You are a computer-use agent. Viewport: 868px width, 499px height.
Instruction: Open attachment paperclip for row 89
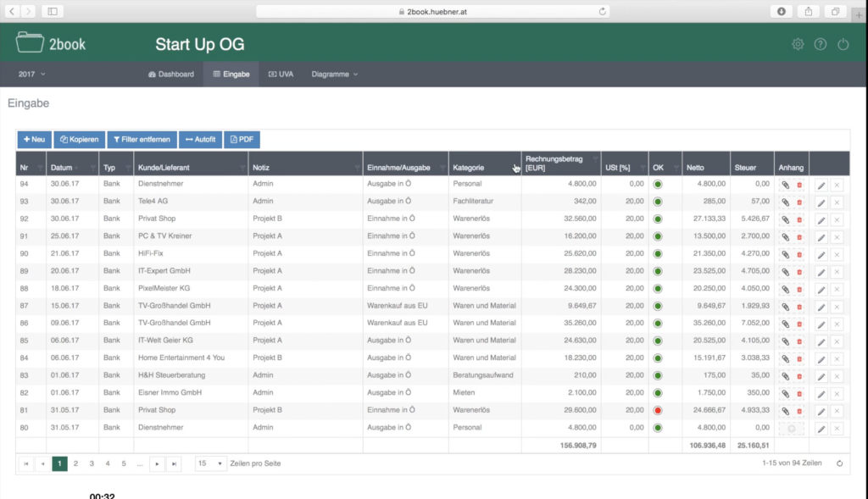click(785, 272)
